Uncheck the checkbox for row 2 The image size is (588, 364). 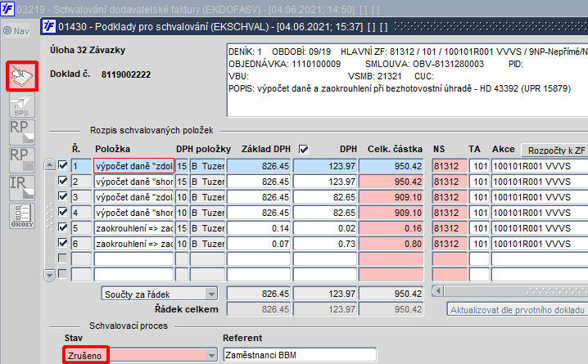point(62,181)
